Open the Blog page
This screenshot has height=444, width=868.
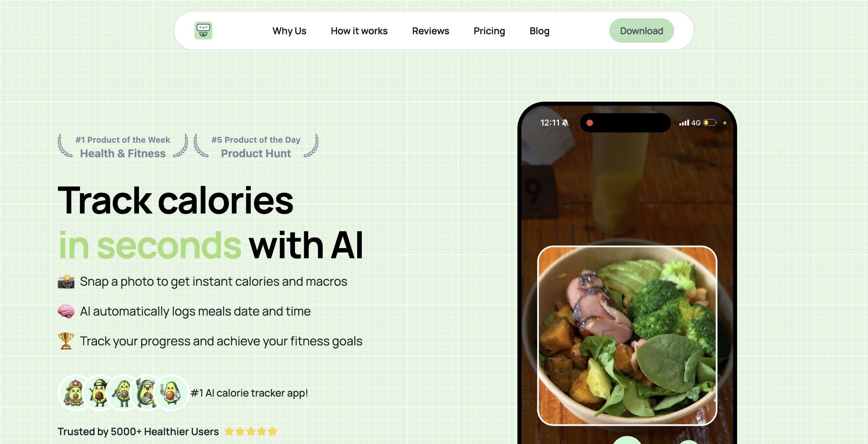(539, 31)
